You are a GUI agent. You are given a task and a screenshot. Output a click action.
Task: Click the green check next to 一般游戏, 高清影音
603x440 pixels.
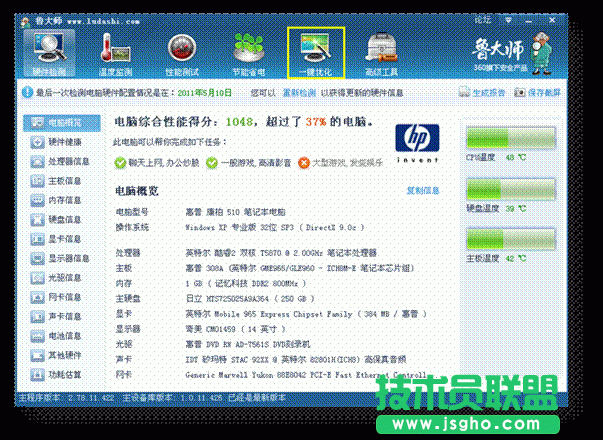pyautogui.click(x=212, y=163)
